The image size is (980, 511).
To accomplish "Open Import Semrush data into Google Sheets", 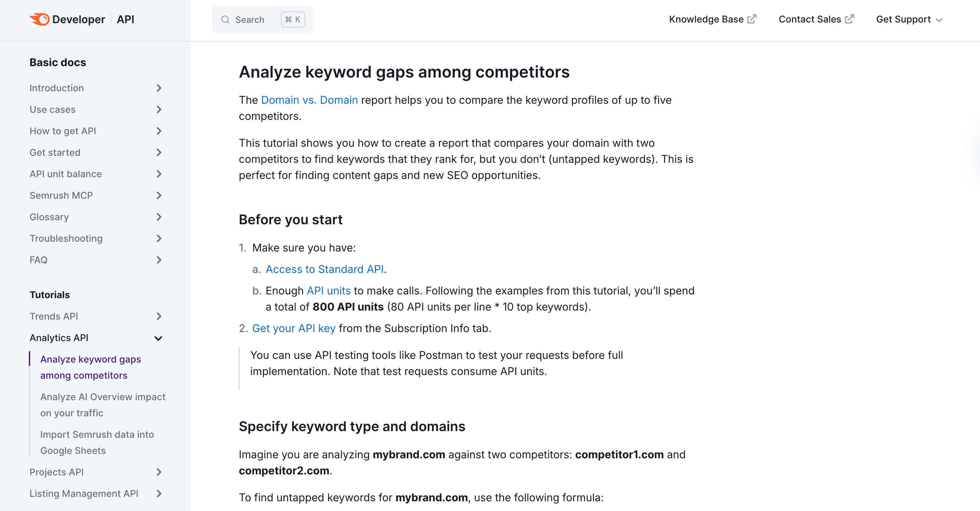I will [x=97, y=443].
